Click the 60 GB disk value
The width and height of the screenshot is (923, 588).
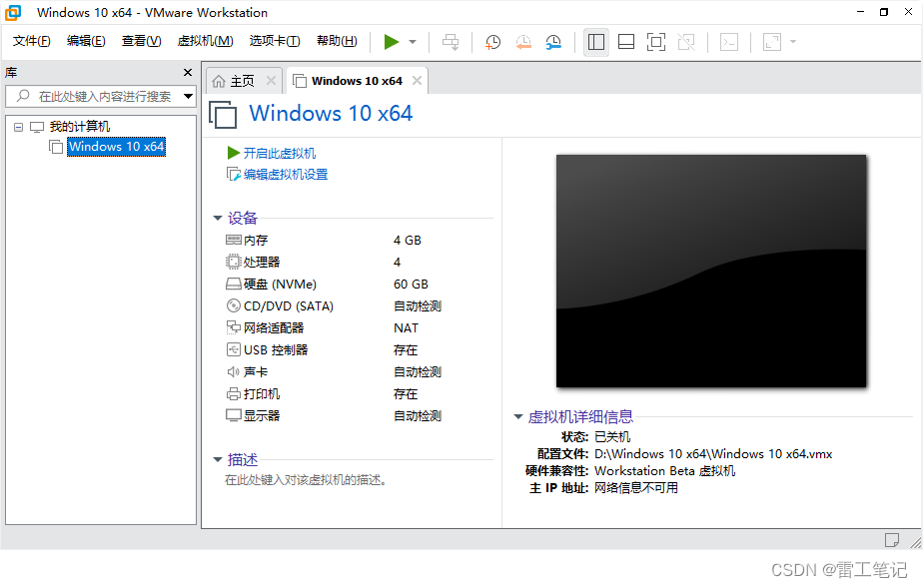click(411, 285)
